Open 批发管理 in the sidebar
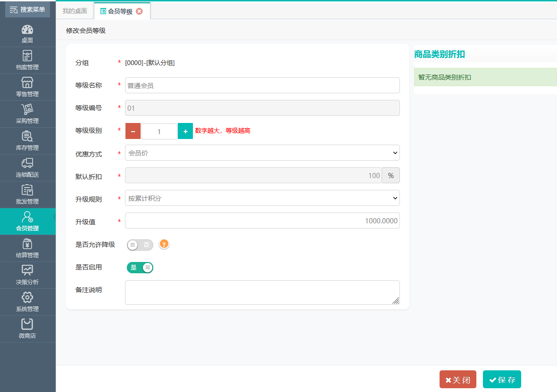The width and height of the screenshot is (557, 392). tap(27, 195)
